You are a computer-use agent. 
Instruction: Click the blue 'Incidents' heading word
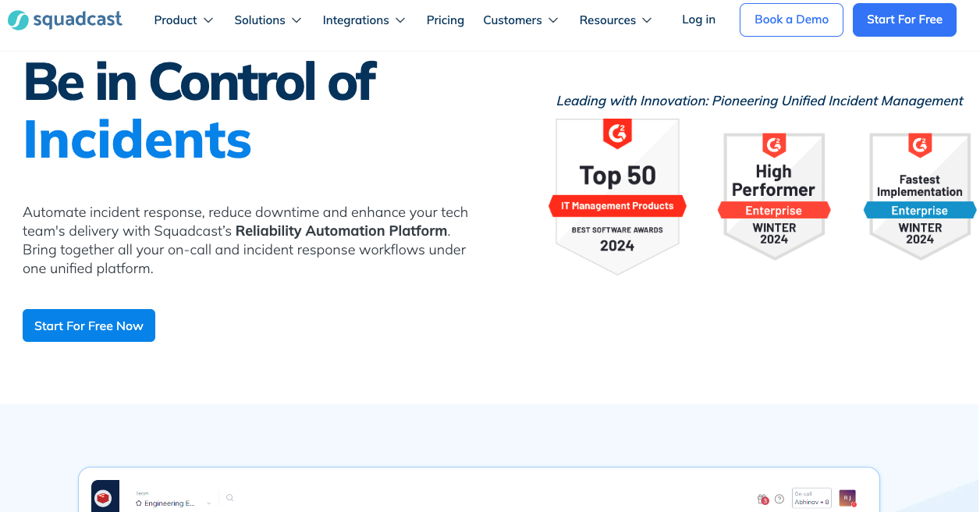(137, 139)
